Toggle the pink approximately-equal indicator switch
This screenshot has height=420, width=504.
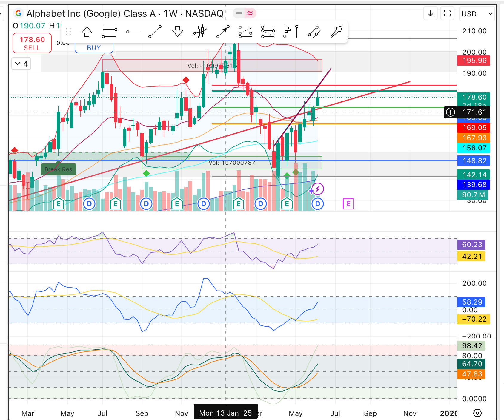[x=250, y=13]
